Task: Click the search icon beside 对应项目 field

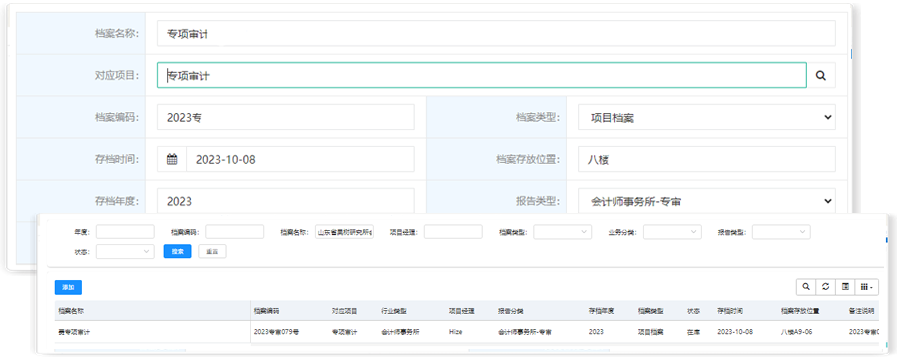Action: click(821, 75)
